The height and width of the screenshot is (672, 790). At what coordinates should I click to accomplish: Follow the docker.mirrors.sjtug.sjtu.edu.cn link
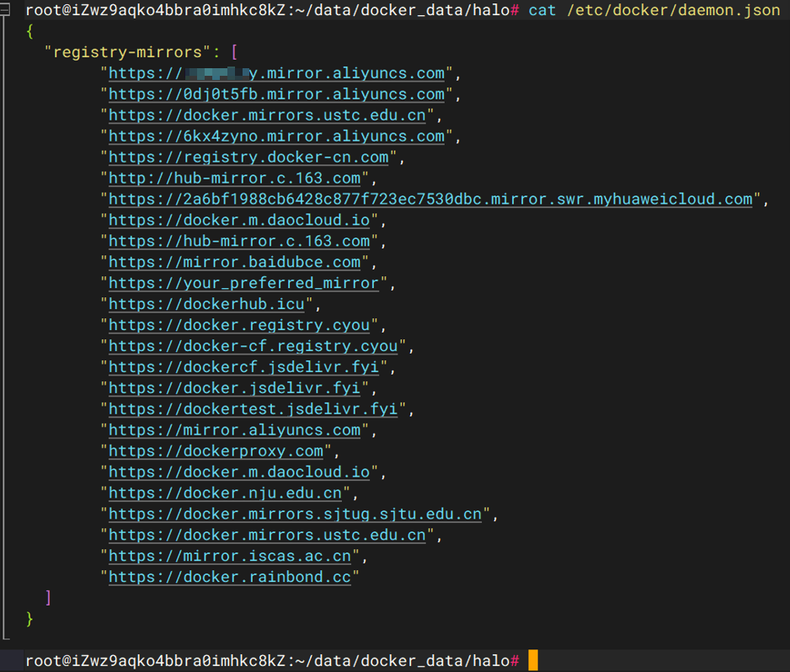295,515
